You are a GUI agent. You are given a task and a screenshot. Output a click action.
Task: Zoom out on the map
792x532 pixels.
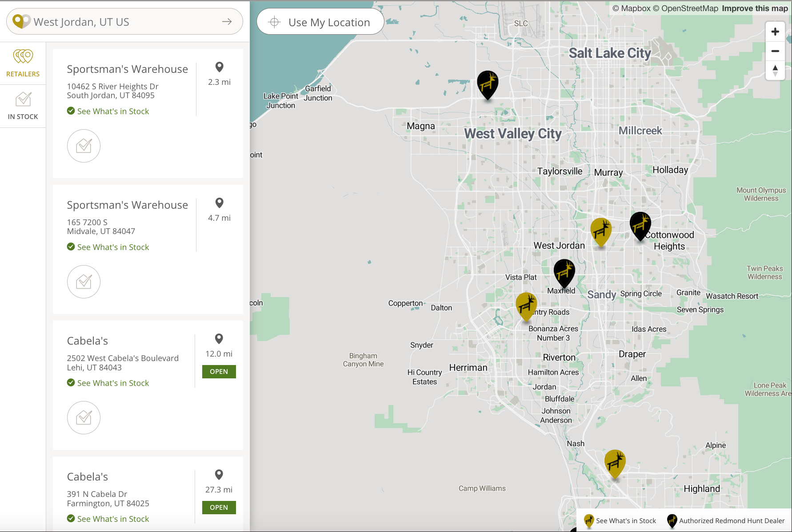click(x=775, y=51)
